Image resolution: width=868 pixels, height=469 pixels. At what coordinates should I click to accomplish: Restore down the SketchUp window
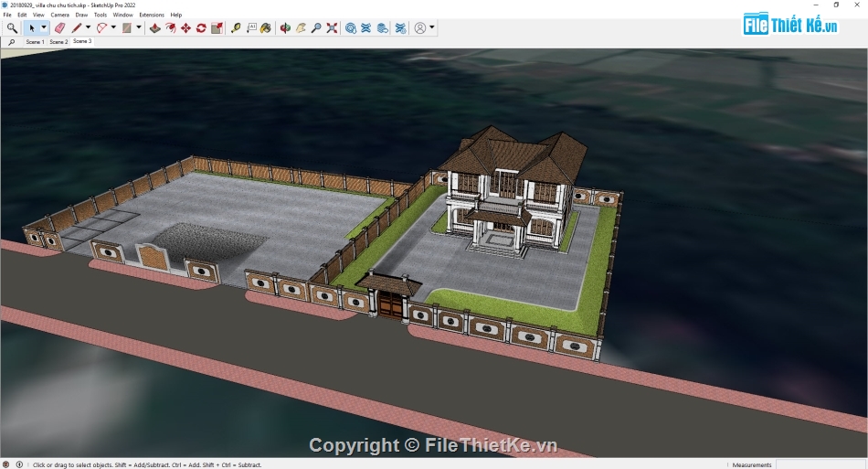pos(836,5)
